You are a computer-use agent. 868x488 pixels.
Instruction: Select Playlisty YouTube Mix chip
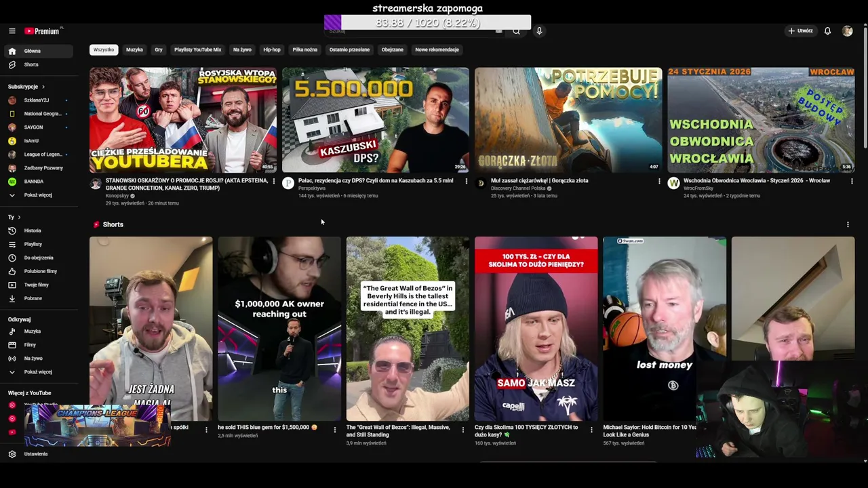[x=197, y=49]
